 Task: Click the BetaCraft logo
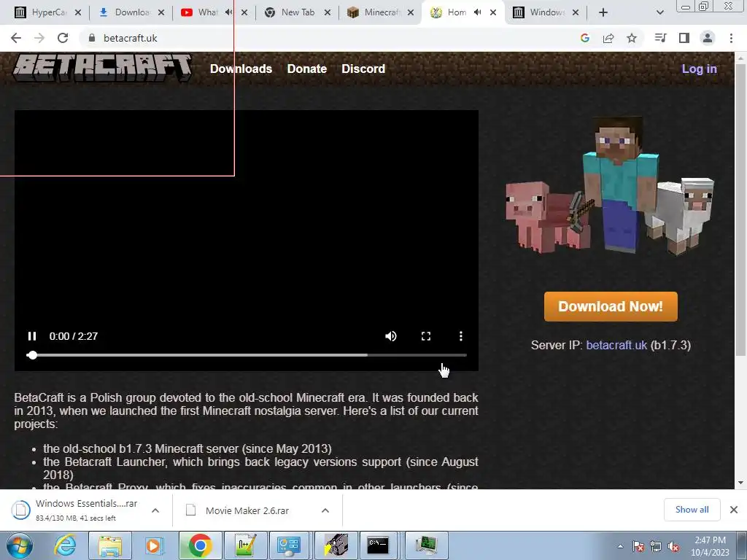point(102,67)
